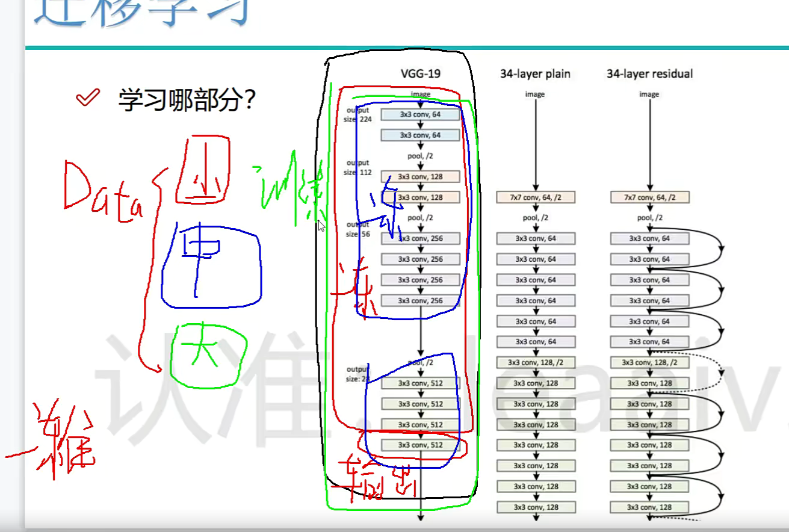Click the 3x3 conv, 128, /2 block in plain network
The height and width of the screenshot is (532, 789).
(535, 363)
